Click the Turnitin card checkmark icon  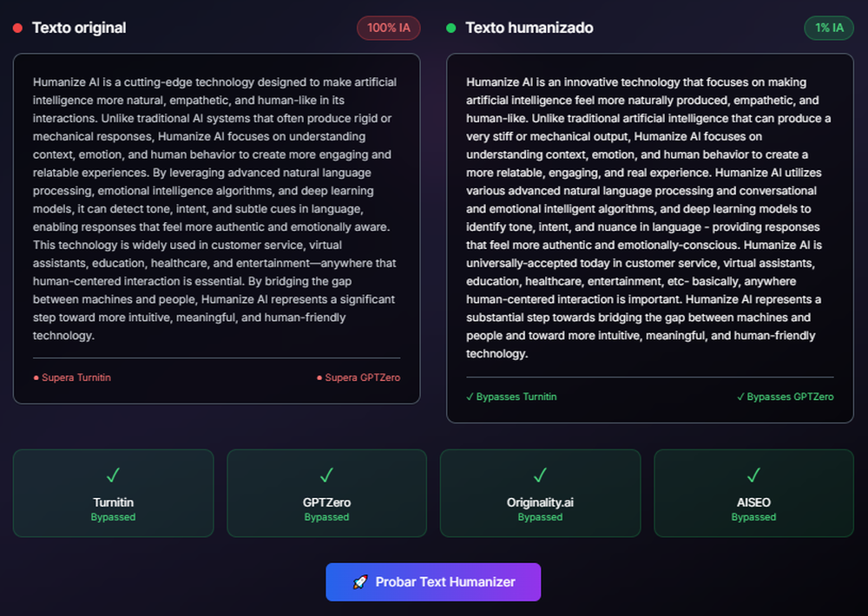pyautogui.click(x=113, y=475)
